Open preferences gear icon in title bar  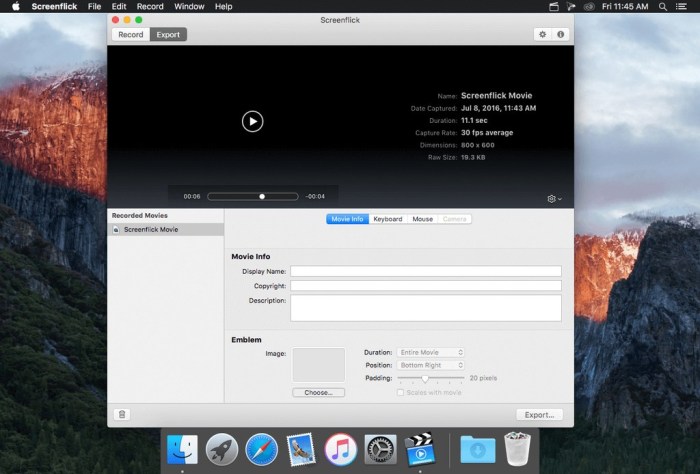point(543,34)
